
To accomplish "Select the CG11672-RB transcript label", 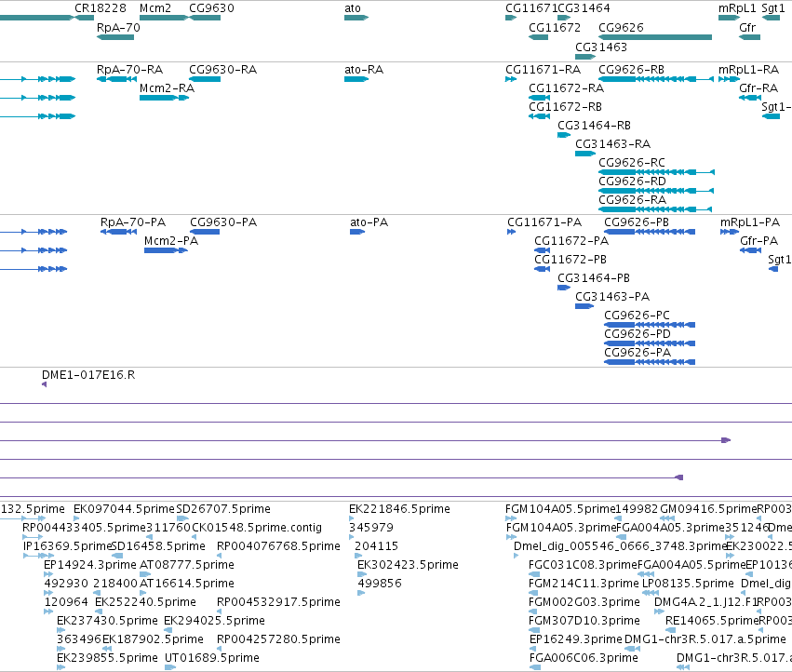I will point(565,107).
